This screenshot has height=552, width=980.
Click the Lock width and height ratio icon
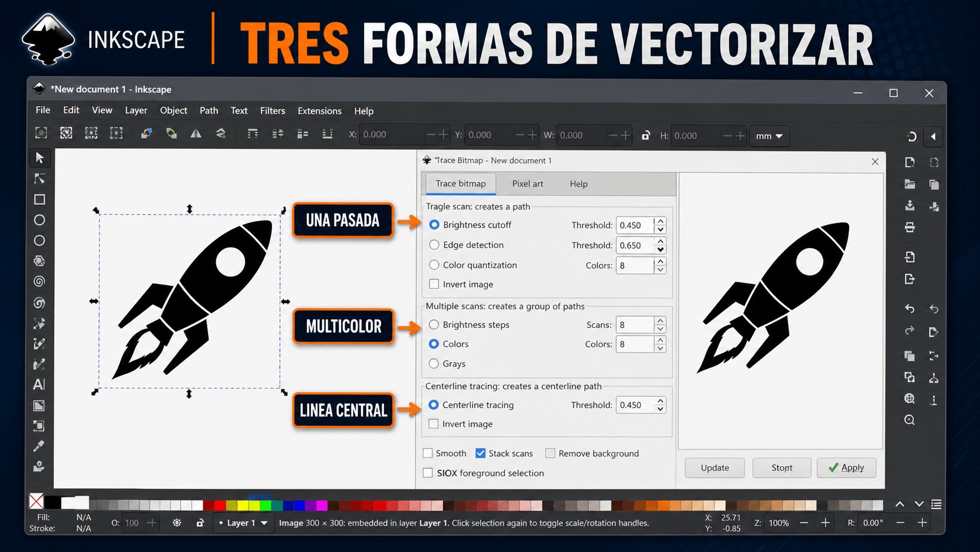[x=645, y=136]
